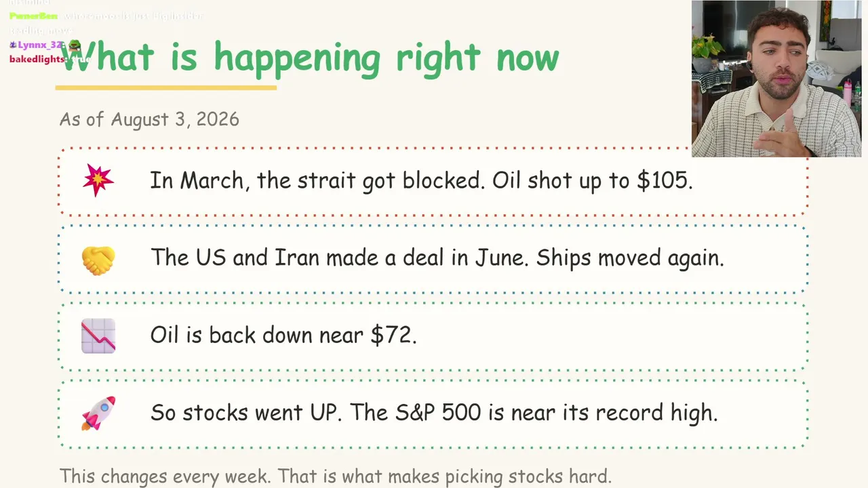Click the 'Oil is back down near $72' text
The image size is (868, 488).
pyautogui.click(x=283, y=335)
